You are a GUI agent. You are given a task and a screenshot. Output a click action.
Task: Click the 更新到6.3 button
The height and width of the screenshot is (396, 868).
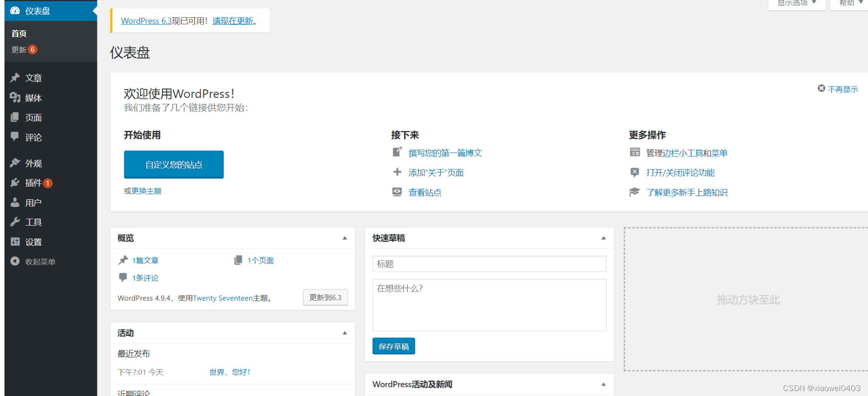click(325, 297)
